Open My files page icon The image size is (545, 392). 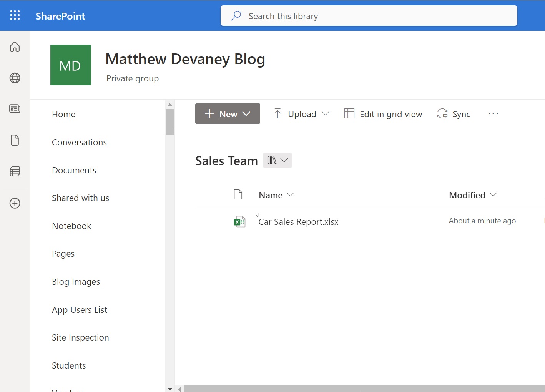click(15, 140)
